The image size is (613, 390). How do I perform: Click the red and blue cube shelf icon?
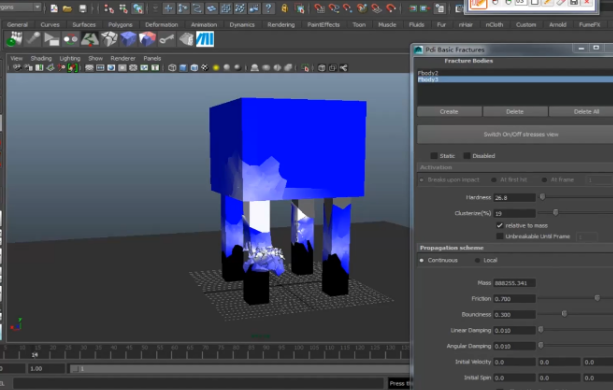pos(147,39)
